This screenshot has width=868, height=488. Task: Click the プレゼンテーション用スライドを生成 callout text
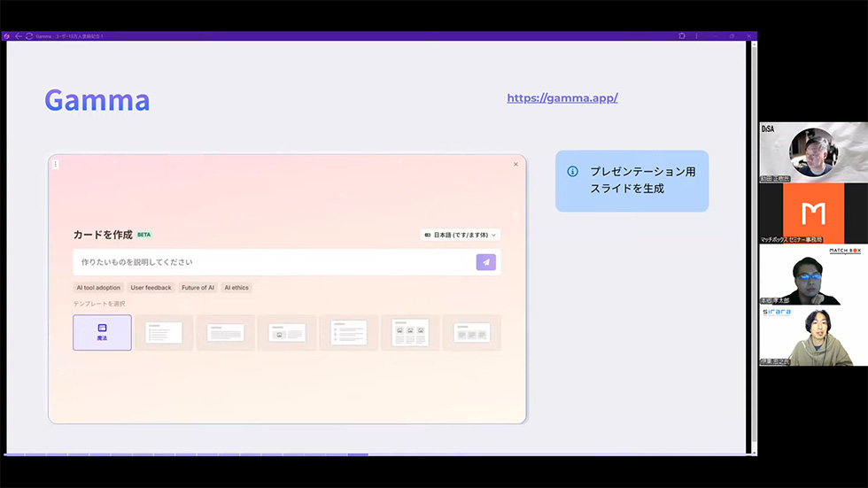[643, 181]
